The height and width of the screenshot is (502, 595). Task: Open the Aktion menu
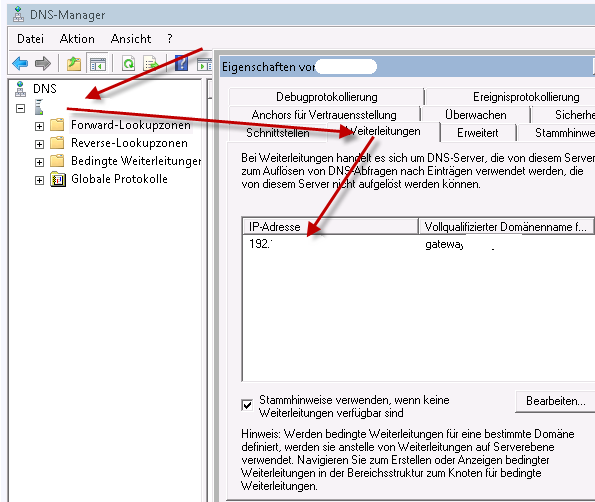pos(77,39)
